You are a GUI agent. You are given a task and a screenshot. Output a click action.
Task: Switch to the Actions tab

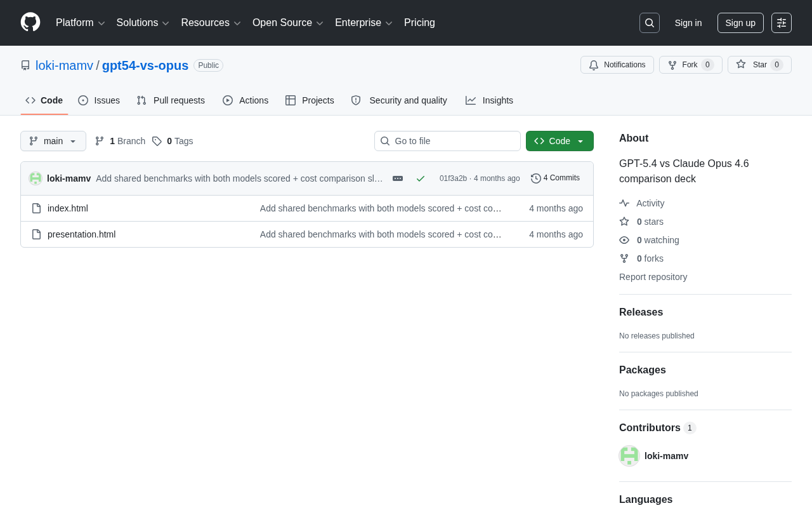(x=246, y=100)
